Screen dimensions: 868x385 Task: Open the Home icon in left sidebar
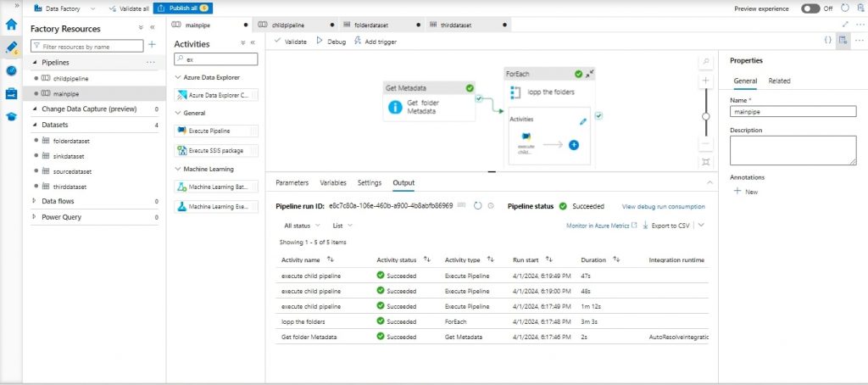tap(11, 24)
